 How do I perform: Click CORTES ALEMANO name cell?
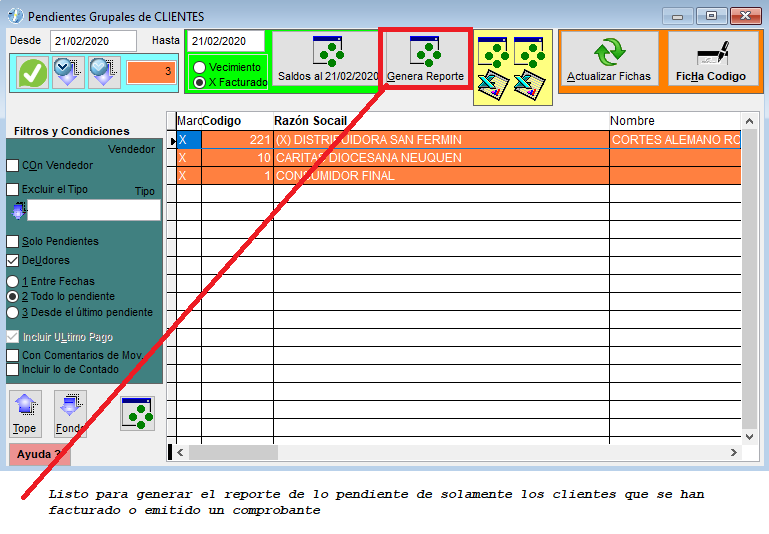pos(675,140)
